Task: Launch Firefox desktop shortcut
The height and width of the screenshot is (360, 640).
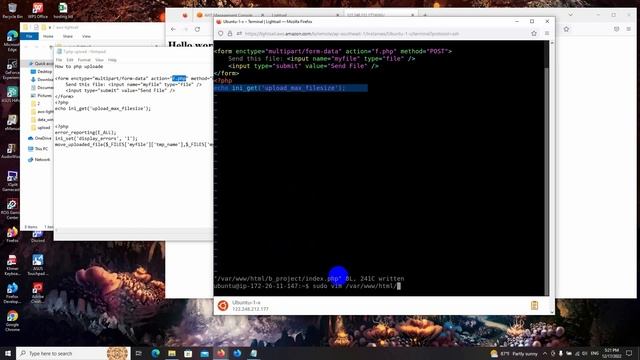Action: (11, 235)
